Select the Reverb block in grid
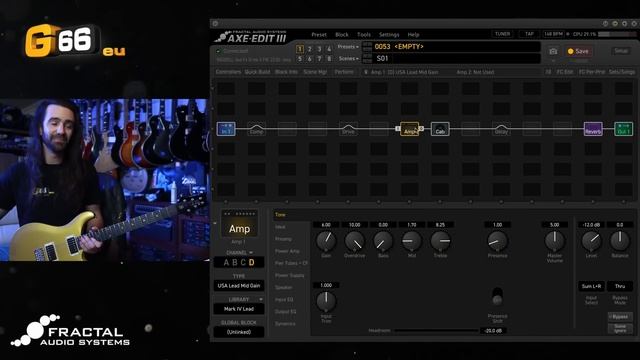 point(593,129)
